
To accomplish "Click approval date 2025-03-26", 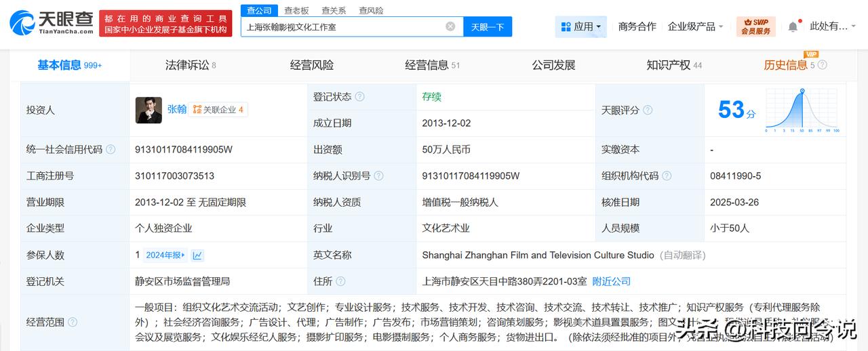I will pos(734,202).
